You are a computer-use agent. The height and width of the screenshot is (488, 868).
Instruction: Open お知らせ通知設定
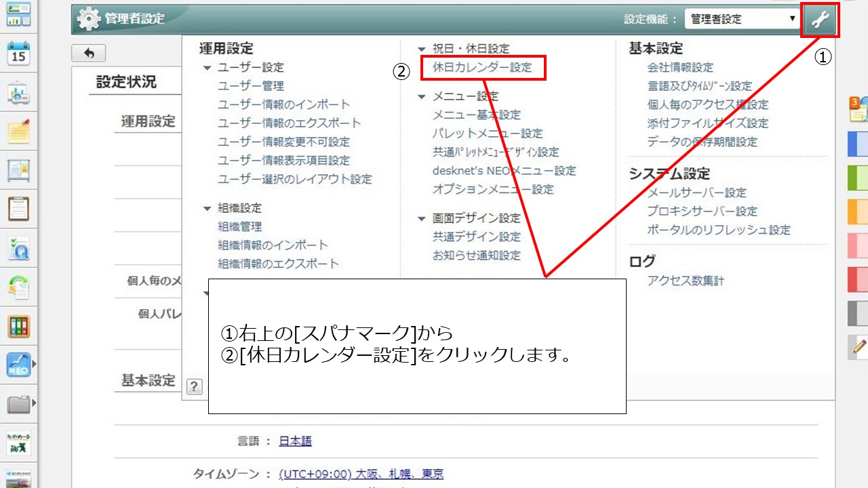(477, 256)
